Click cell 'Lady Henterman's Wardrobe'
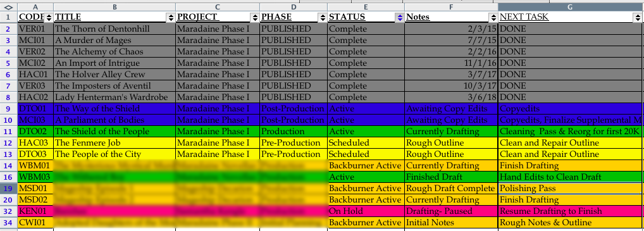Screen dimensions: 644x231 pos(115,97)
